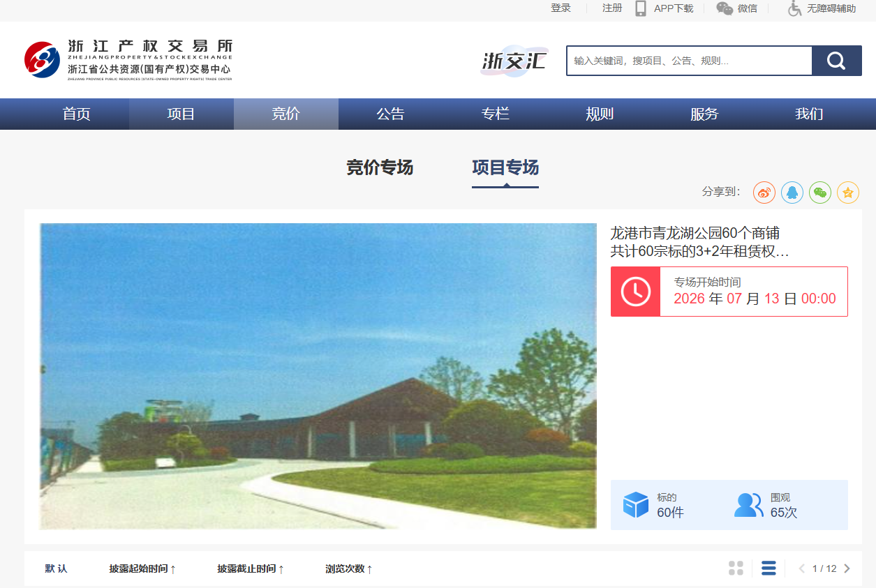Viewport: 876px width, 588px height.
Task: Open the 首页 navigation menu
Action: 77,114
